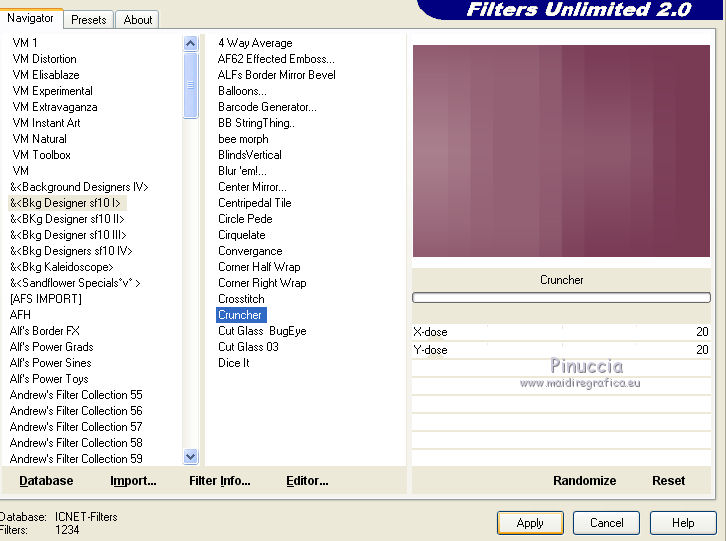Image resolution: width=726 pixels, height=541 pixels.
Task: Select Alf's Border FX category
Action: point(44,331)
